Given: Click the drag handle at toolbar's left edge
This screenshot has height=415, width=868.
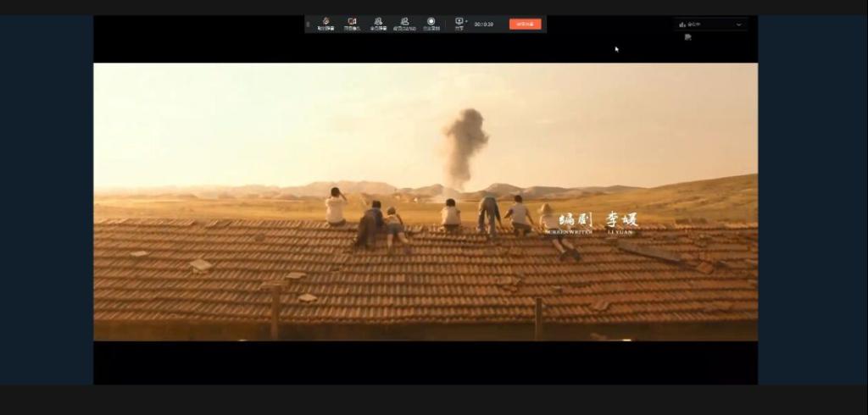Looking at the screenshot, I should (x=309, y=24).
